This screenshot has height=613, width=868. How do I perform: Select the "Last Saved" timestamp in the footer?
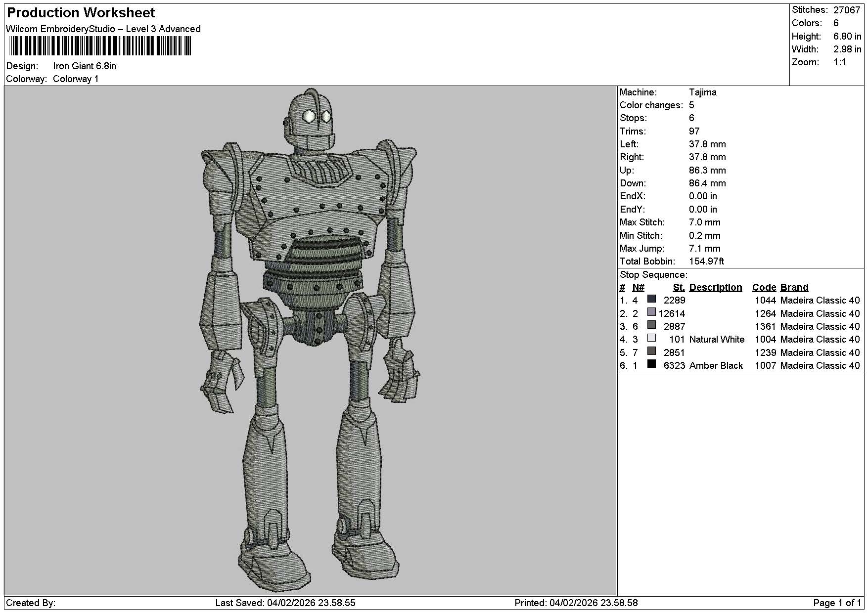tap(285, 603)
